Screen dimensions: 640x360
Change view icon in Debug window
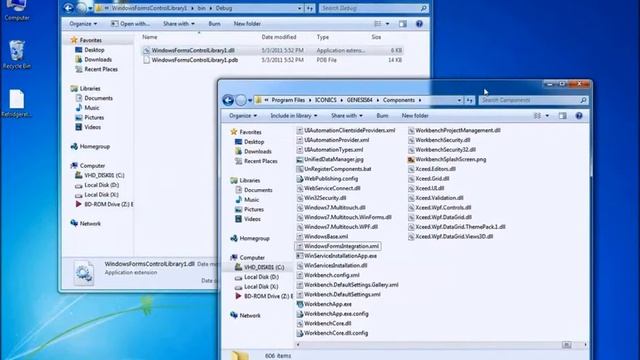click(x=378, y=24)
